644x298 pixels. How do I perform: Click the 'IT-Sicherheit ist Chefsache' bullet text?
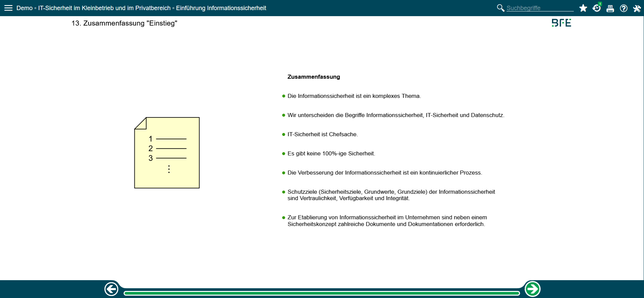click(323, 134)
